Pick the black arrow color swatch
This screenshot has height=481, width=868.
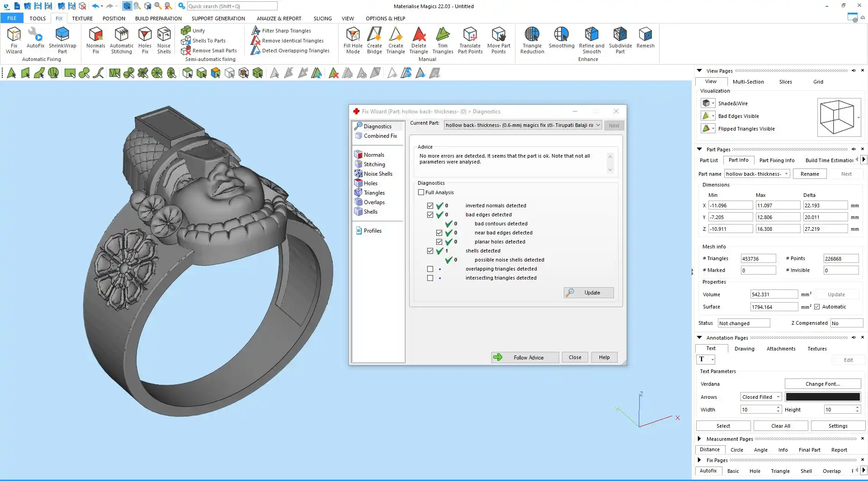pos(822,397)
